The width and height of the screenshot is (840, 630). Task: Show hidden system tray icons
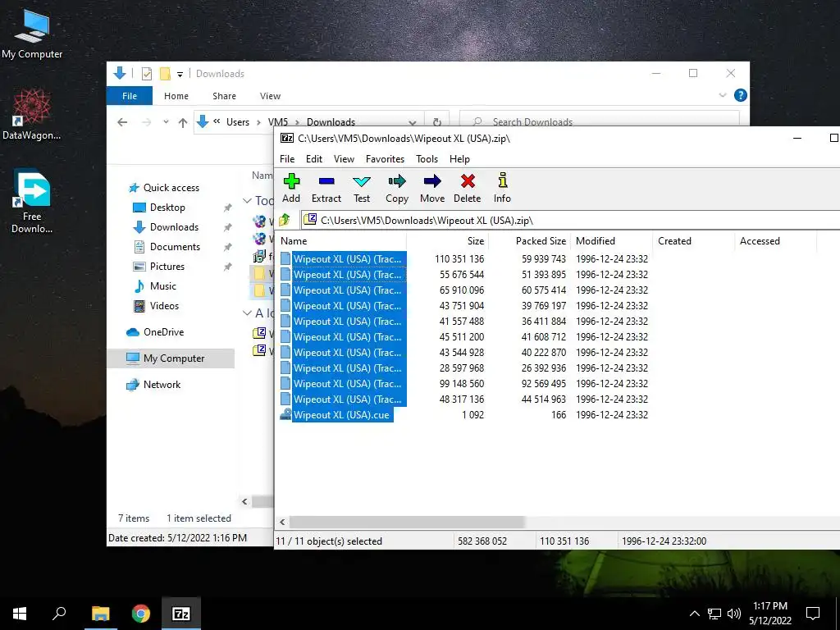click(x=694, y=614)
